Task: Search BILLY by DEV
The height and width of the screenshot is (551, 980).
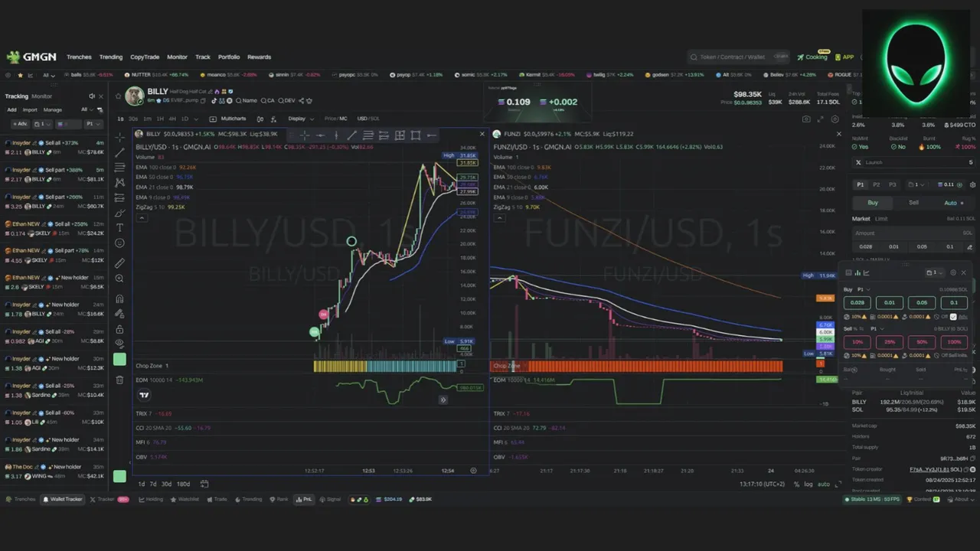Action: [286, 100]
